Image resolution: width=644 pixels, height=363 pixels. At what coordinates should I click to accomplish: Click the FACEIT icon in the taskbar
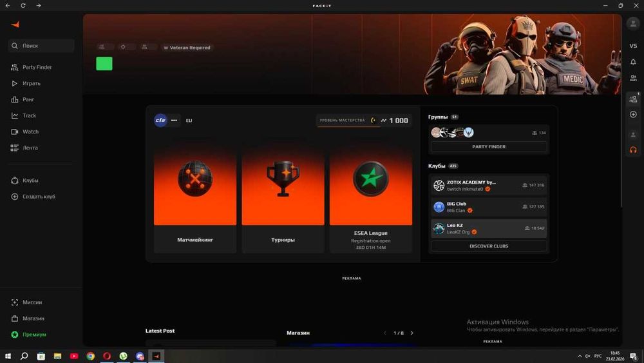pyautogui.click(x=156, y=356)
